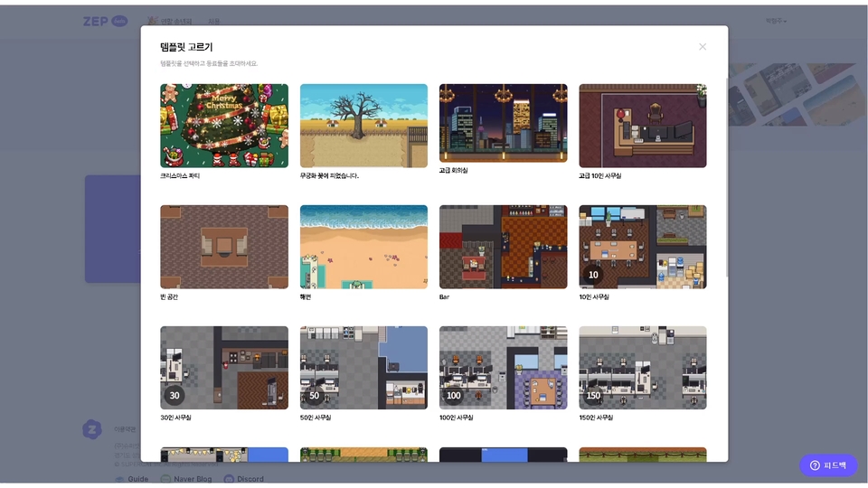This screenshot has height=488, width=868.
Task: Click the 50 capacity badge icon
Action: [x=314, y=395]
